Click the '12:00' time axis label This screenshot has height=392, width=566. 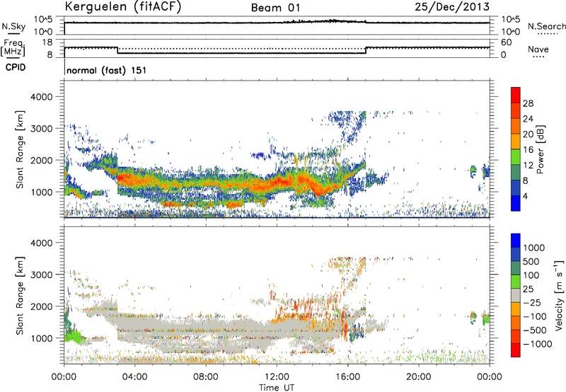[x=277, y=377]
